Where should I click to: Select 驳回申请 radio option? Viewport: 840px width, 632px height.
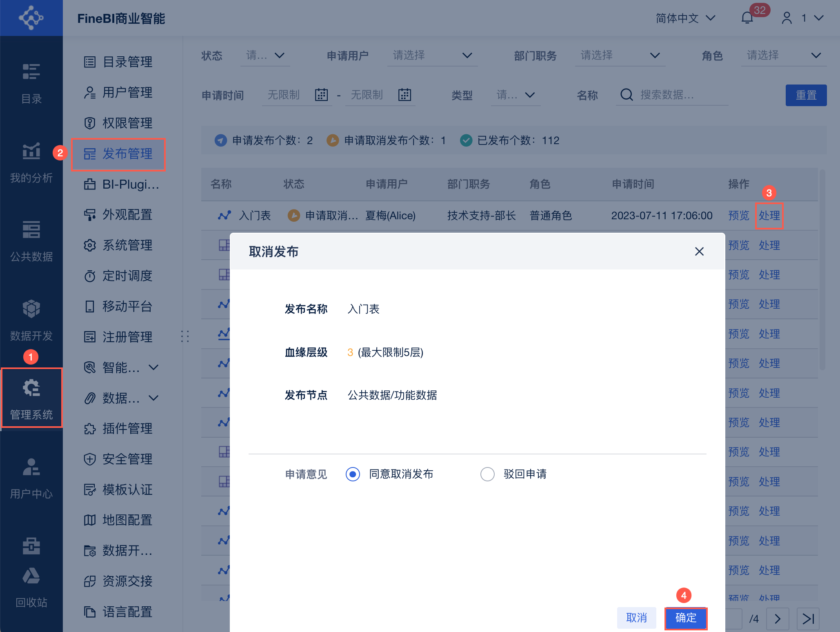pyautogui.click(x=487, y=474)
